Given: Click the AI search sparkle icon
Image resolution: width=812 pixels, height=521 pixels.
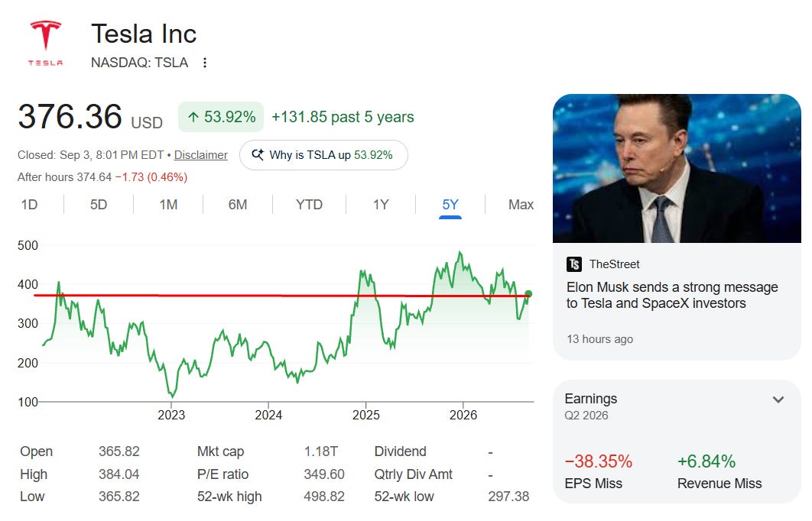Looking at the screenshot, I should (x=258, y=155).
